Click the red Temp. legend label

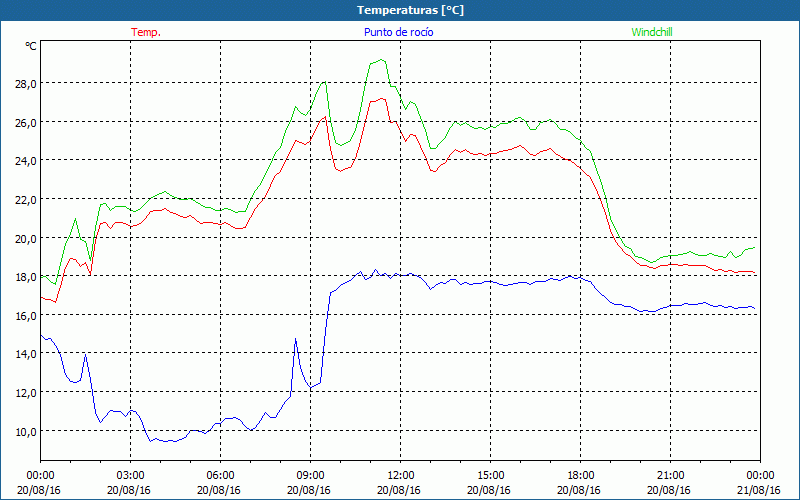[x=146, y=32]
